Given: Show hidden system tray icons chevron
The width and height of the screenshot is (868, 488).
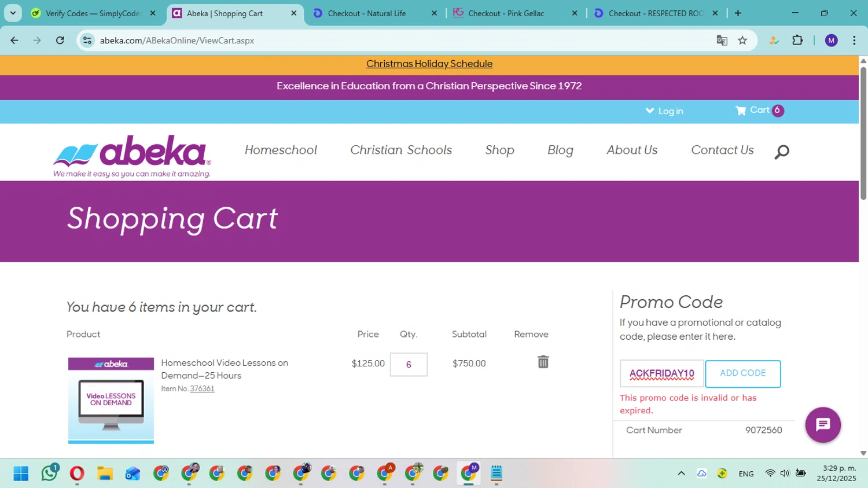Looking at the screenshot, I should (x=681, y=474).
